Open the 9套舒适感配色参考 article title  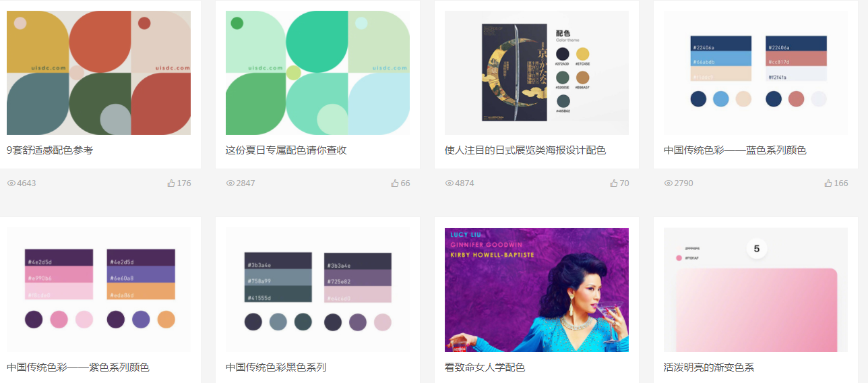point(50,150)
